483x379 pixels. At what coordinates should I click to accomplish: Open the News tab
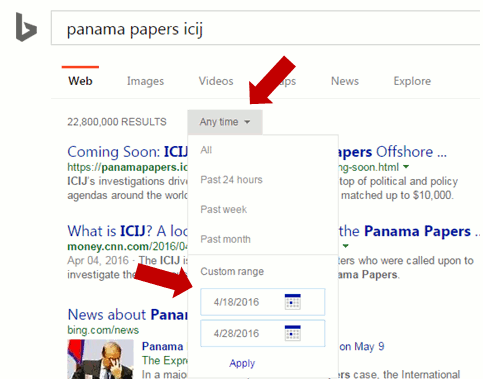pos(345,81)
